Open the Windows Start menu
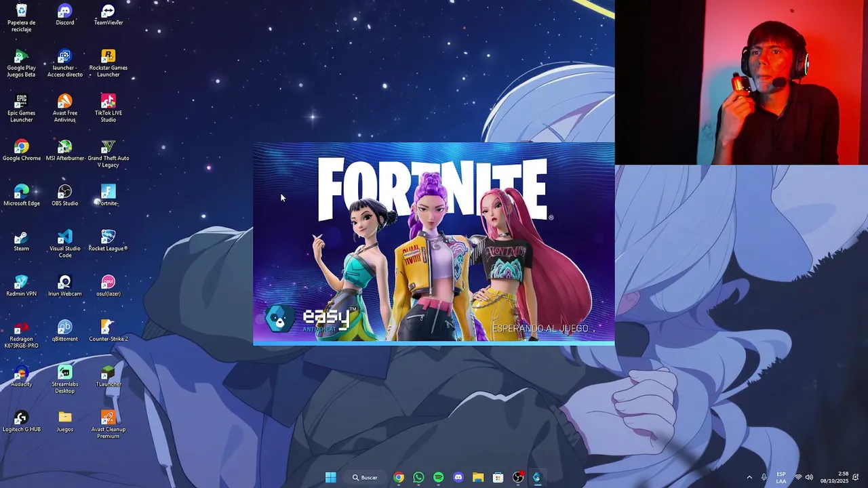Viewport: 868px width, 488px height. [330, 477]
